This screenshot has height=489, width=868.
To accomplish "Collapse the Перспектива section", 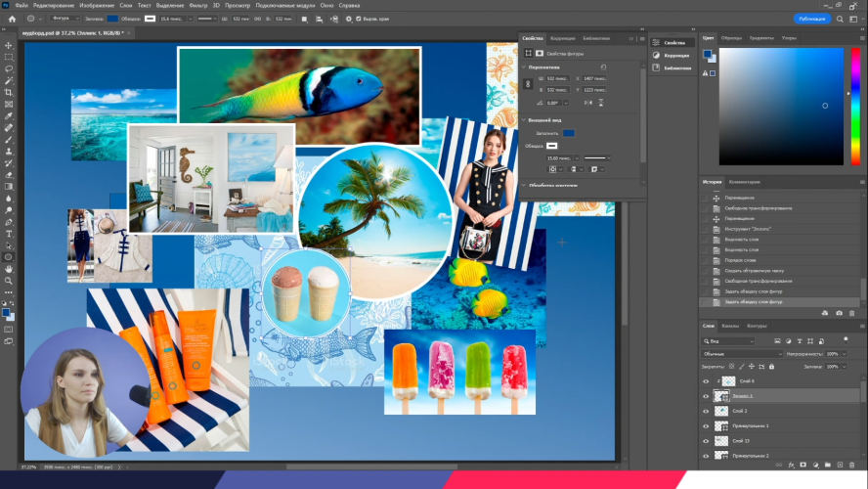I will (x=524, y=67).
